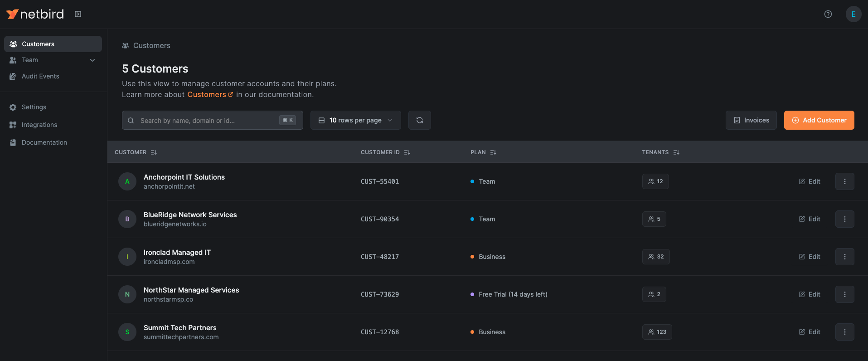This screenshot has width=868, height=361.
Task: Open Settings in the sidebar
Action: [53, 107]
